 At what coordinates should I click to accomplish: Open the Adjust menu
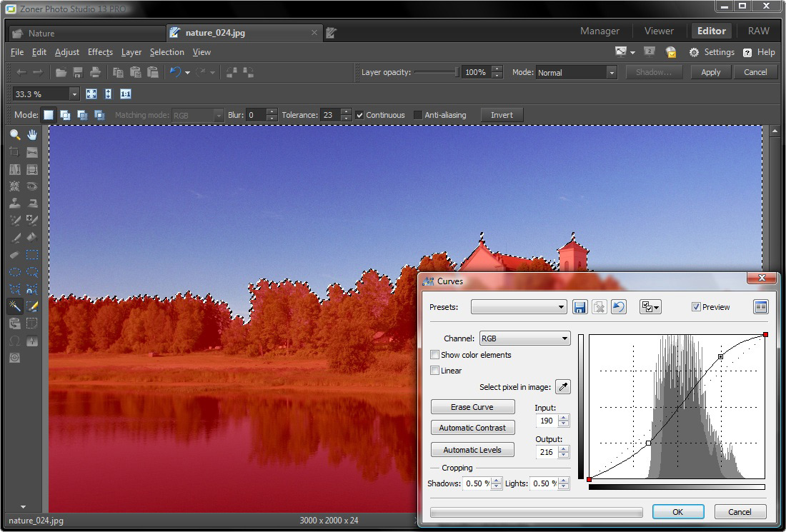(x=67, y=52)
